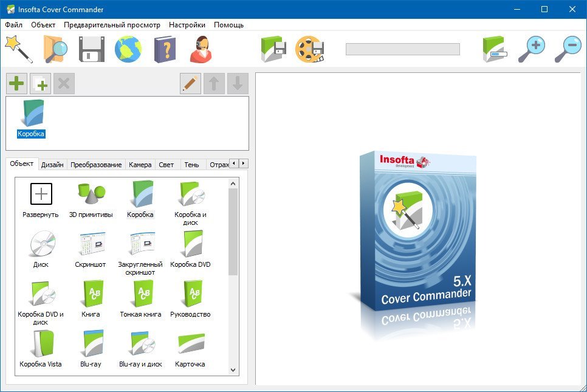
Task: Click template list scroll down arrow
Action: (233, 370)
